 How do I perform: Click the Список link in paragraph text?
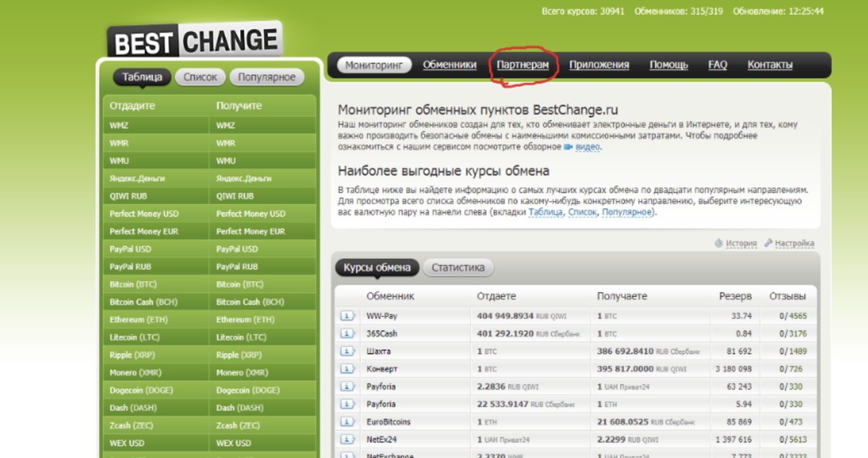[x=581, y=212]
